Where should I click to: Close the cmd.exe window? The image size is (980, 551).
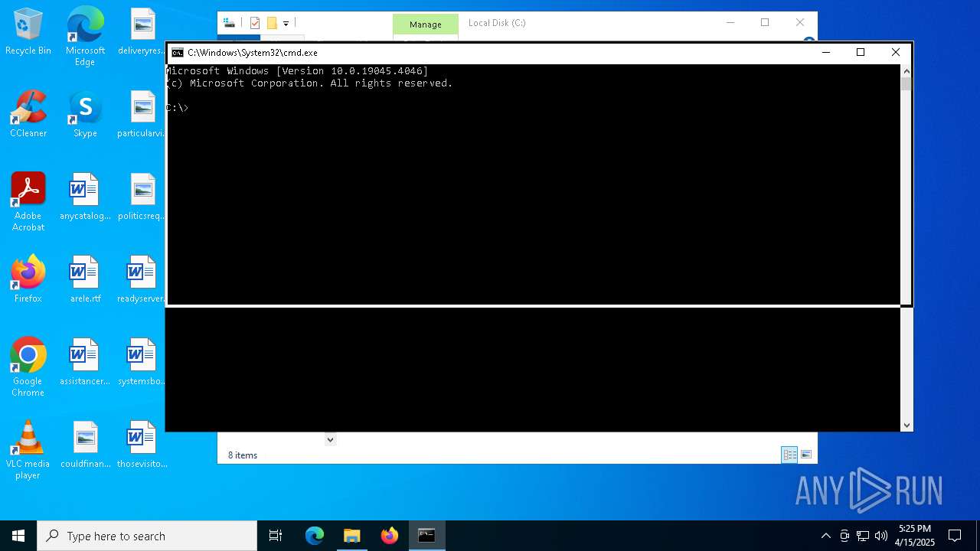(x=896, y=53)
